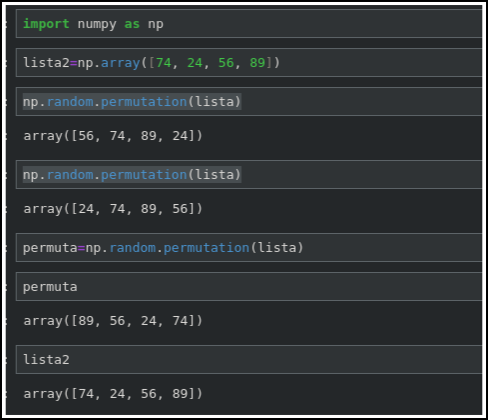Click the cell containing only 'permuta'
This screenshot has height=420, width=488.
(x=249, y=287)
